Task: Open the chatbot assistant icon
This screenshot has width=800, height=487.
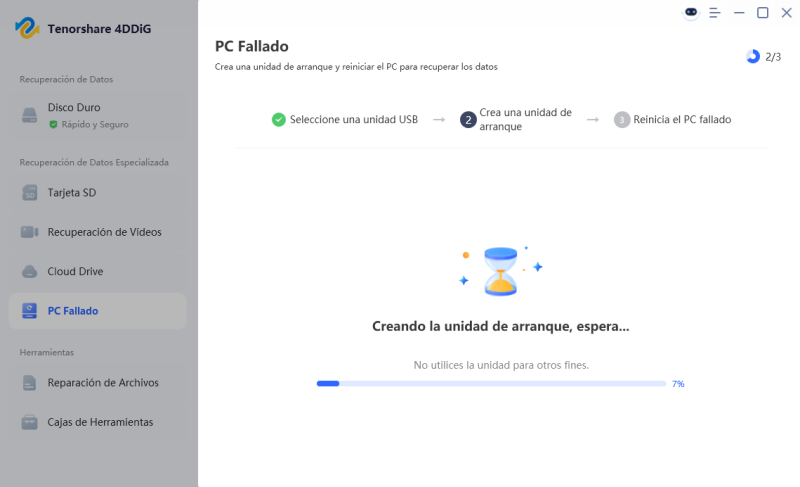Action: pos(691,13)
